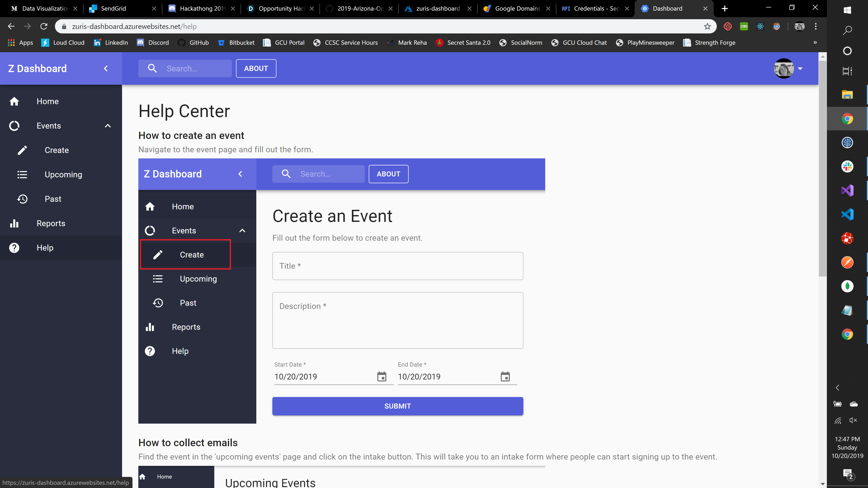Click the Past history clock icon

(22, 199)
